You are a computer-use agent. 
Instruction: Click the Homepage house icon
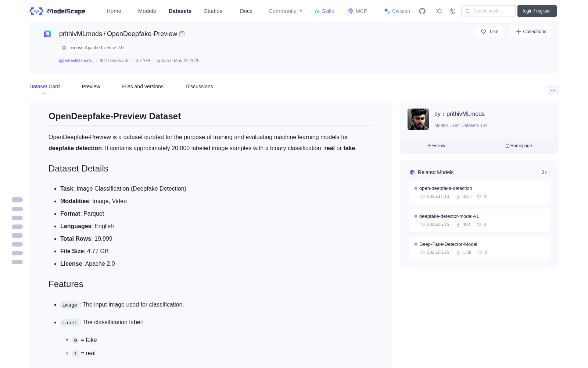[x=508, y=146]
